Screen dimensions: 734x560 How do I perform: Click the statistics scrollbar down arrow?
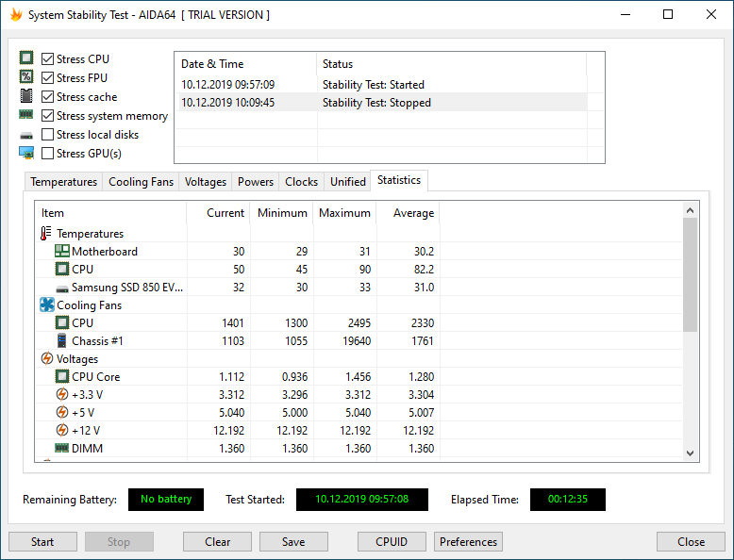690,453
